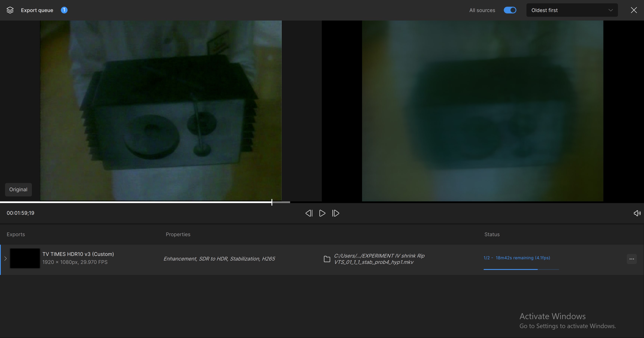This screenshot has width=644, height=338.
Task: Open output folder via the folder icon
Action: [327, 259]
